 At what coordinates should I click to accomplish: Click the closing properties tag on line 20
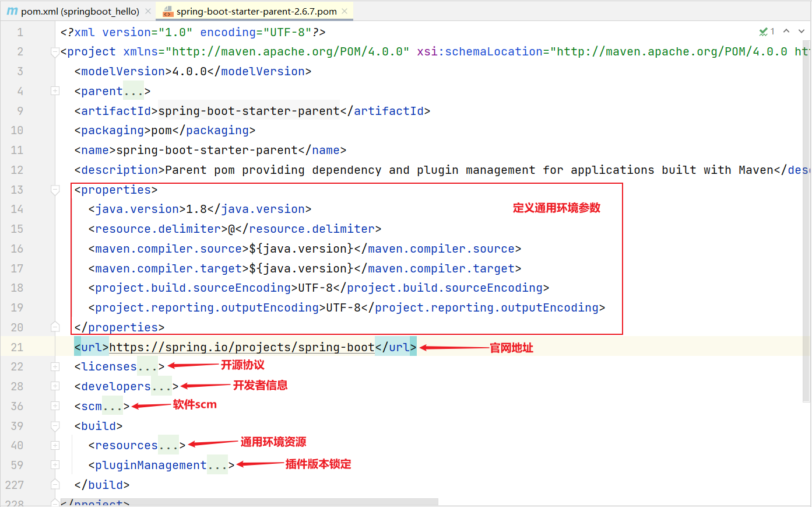click(x=119, y=327)
